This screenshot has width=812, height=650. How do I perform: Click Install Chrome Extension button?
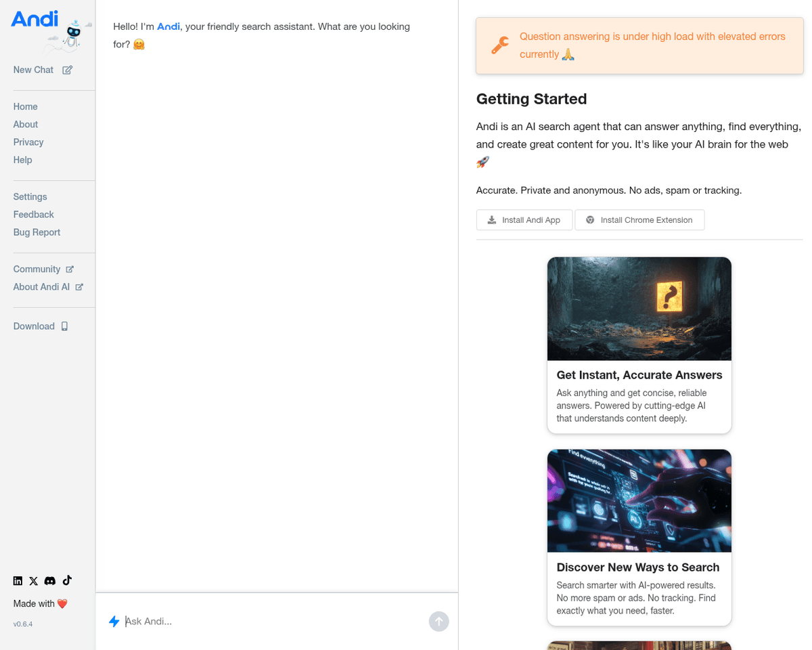point(639,220)
